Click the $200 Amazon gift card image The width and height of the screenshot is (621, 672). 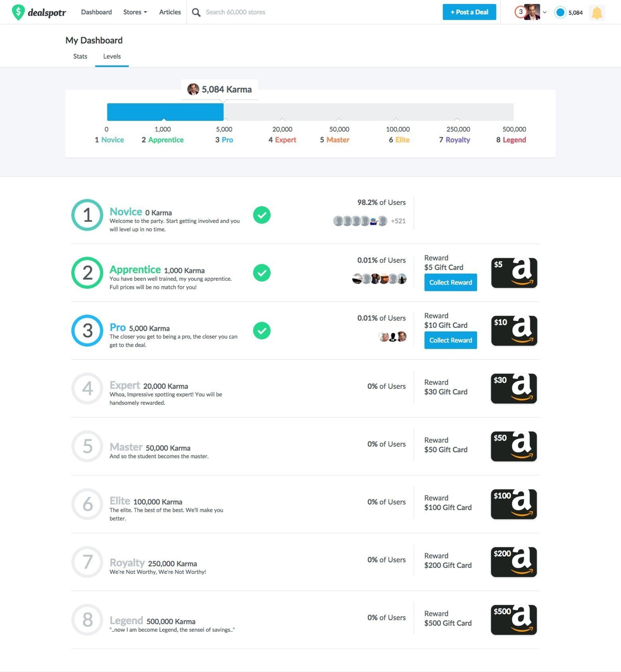(514, 562)
